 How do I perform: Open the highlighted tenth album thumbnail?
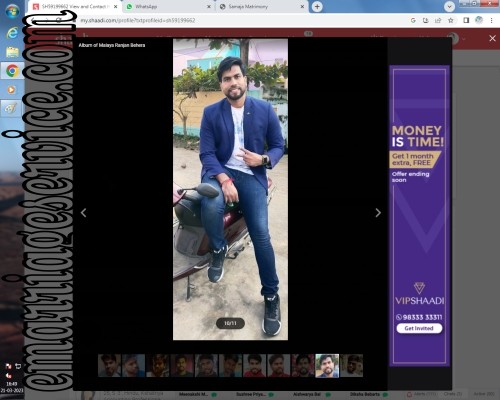click(x=327, y=366)
